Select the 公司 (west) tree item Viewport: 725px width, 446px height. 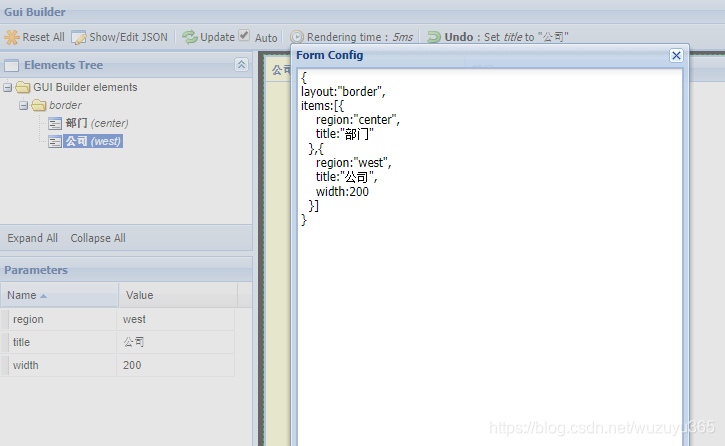[x=93, y=141]
